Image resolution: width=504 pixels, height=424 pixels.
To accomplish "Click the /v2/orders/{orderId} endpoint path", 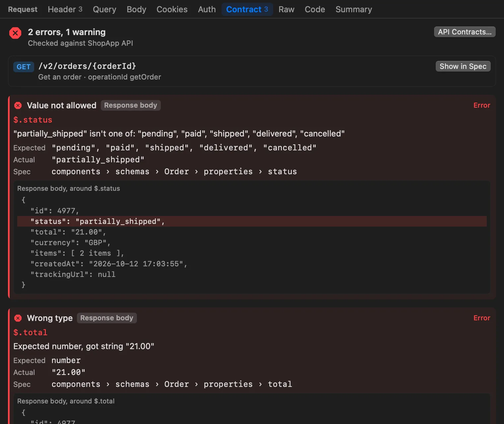I will pyautogui.click(x=87, y=66).
